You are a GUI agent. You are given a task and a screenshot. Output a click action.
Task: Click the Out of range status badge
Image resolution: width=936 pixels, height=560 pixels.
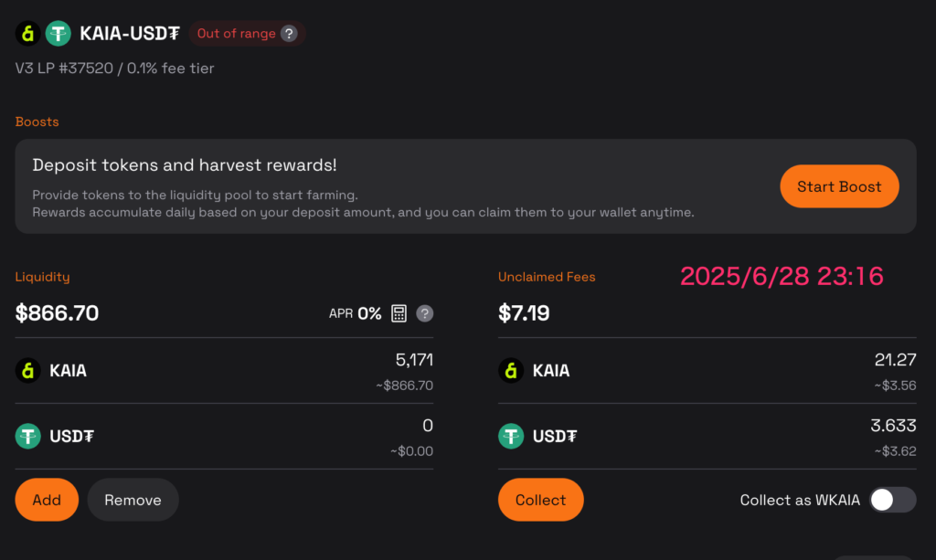click(x=247, y=34)
